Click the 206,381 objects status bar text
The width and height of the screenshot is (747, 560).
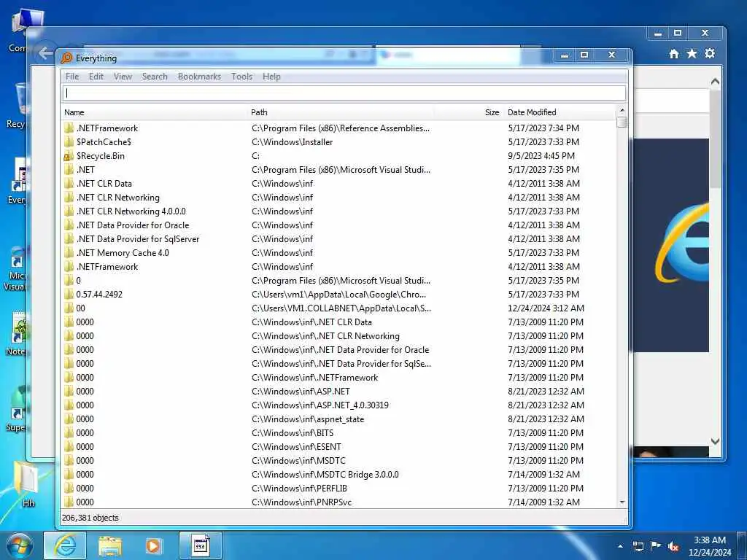coord(90,518)
